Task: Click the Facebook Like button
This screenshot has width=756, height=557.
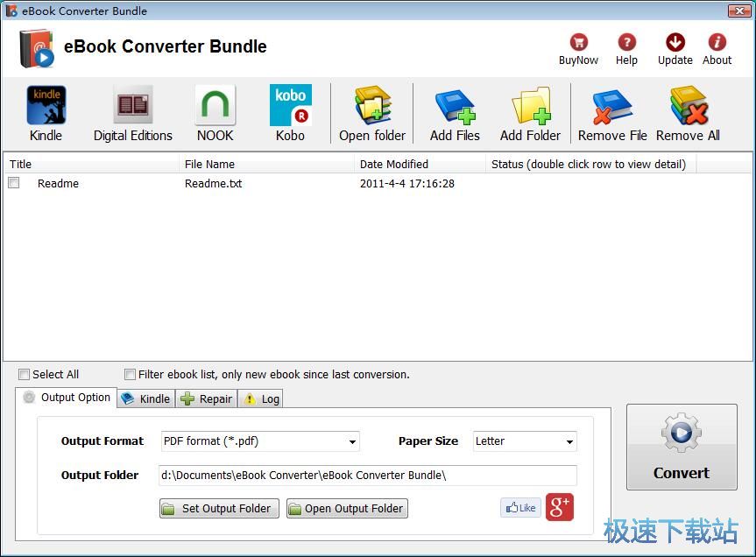Action: 520,508
